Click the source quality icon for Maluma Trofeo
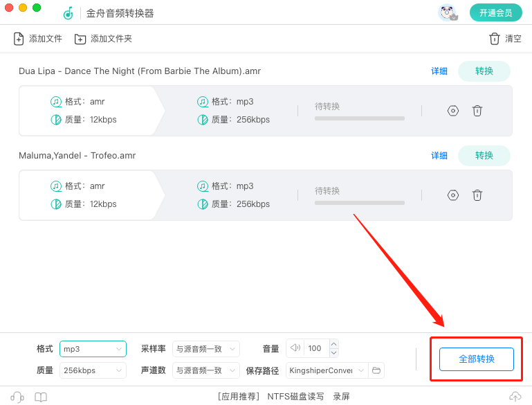The image size is (532, 405). pos(56,204)
